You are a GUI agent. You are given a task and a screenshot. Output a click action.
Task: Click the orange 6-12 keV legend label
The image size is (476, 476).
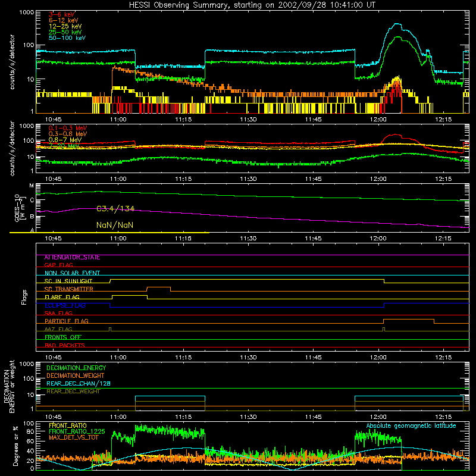(64, 20)
